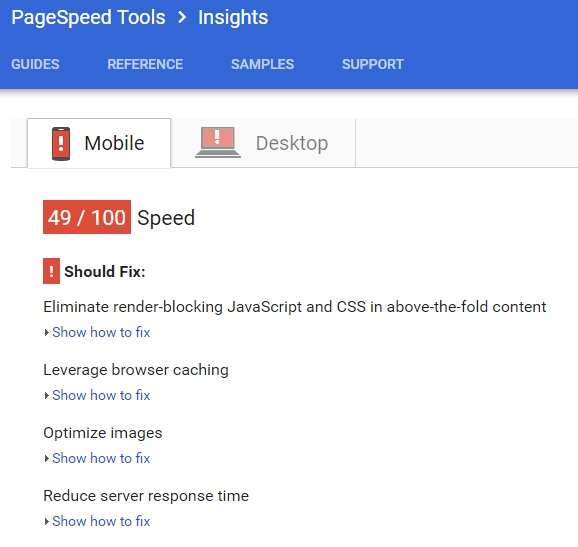
Task: Expand the arrow for render-blocking JavaScript fix
Action: click(46, 332)
